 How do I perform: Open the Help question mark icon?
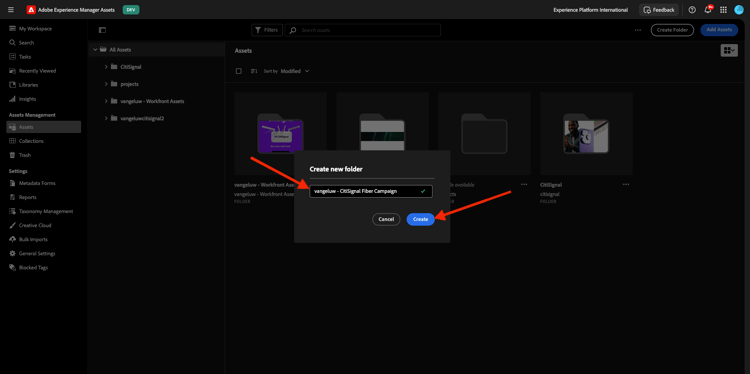[692, 10]
